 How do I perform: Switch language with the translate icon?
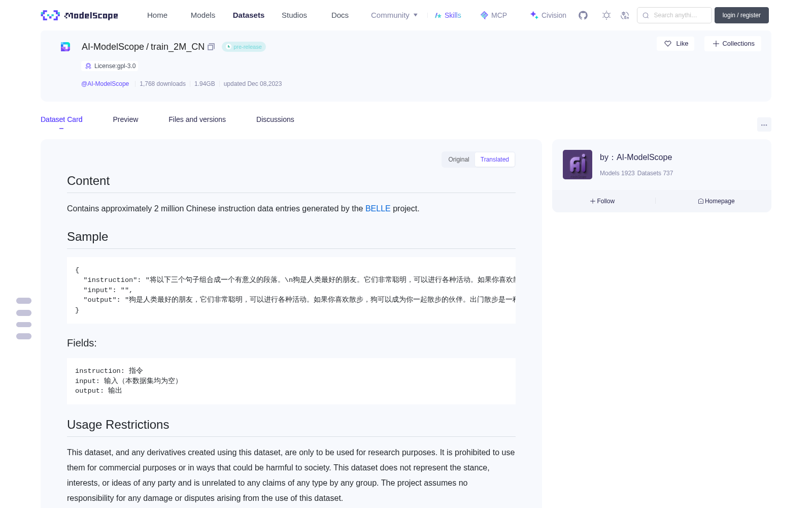[x=625, y=15]
